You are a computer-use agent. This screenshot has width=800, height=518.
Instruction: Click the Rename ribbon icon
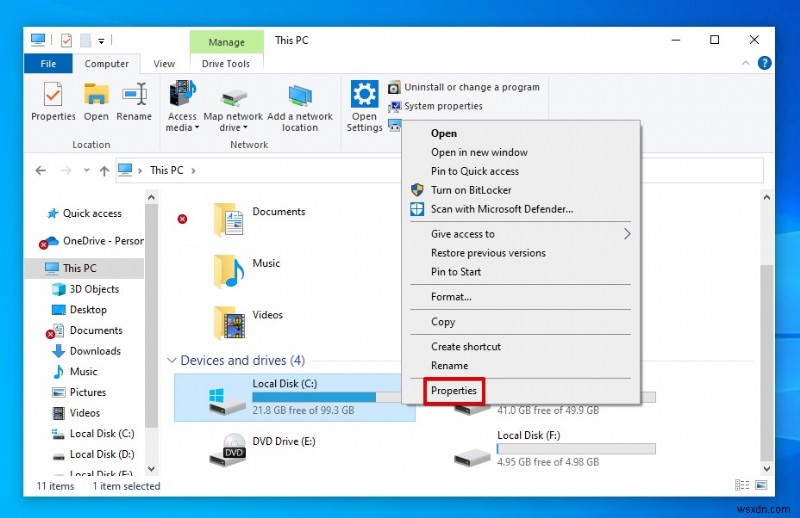134,95
